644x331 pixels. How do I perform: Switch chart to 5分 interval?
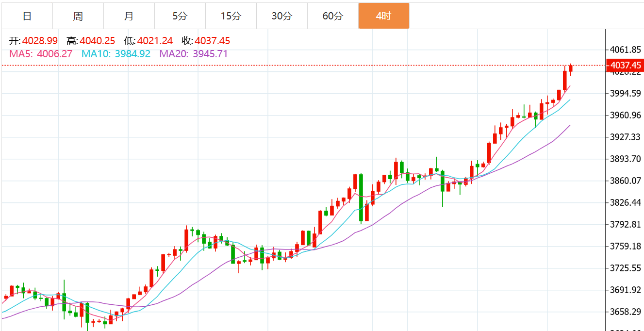180,16
